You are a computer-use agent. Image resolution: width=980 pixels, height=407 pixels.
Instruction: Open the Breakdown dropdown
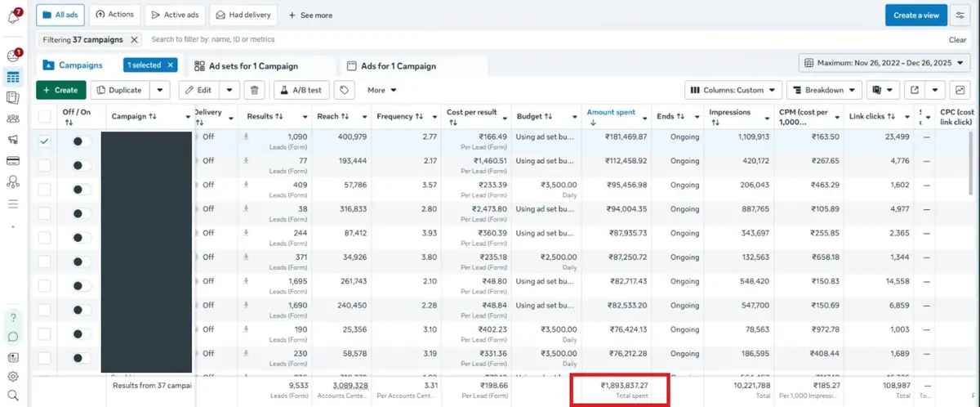824,90
